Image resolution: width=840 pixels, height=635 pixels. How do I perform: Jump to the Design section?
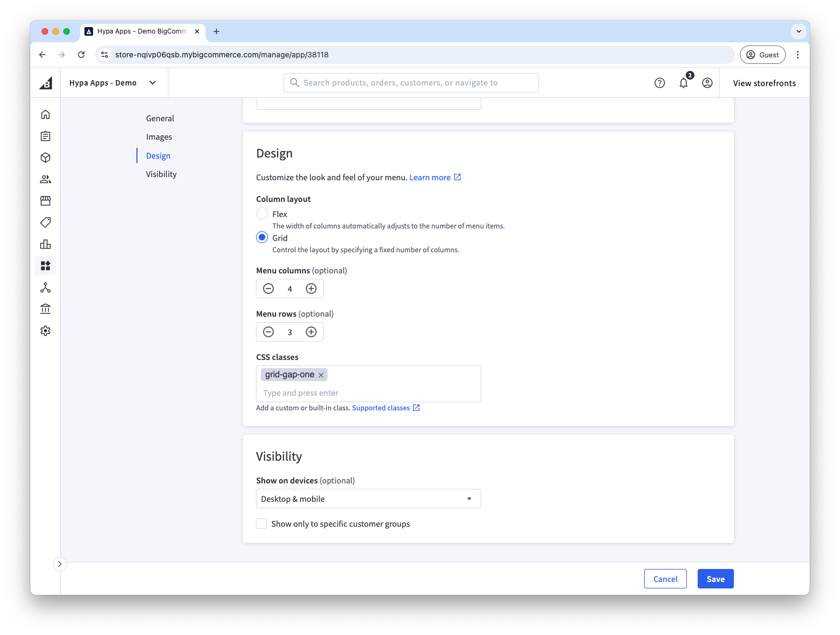click(158, 156)
